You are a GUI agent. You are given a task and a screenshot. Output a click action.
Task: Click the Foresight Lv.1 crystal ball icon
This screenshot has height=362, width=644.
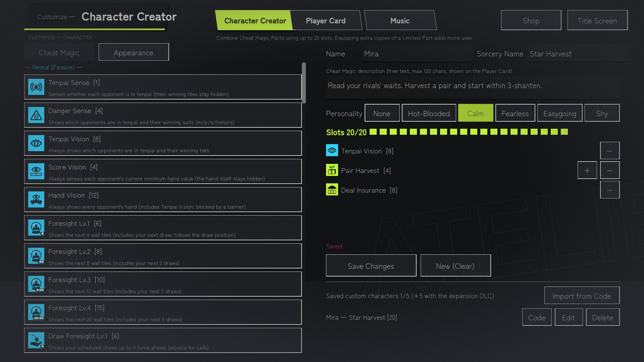point(36,228)
